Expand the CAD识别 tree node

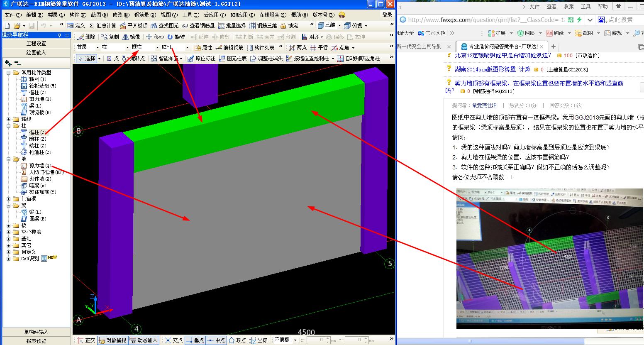(9, 259)
